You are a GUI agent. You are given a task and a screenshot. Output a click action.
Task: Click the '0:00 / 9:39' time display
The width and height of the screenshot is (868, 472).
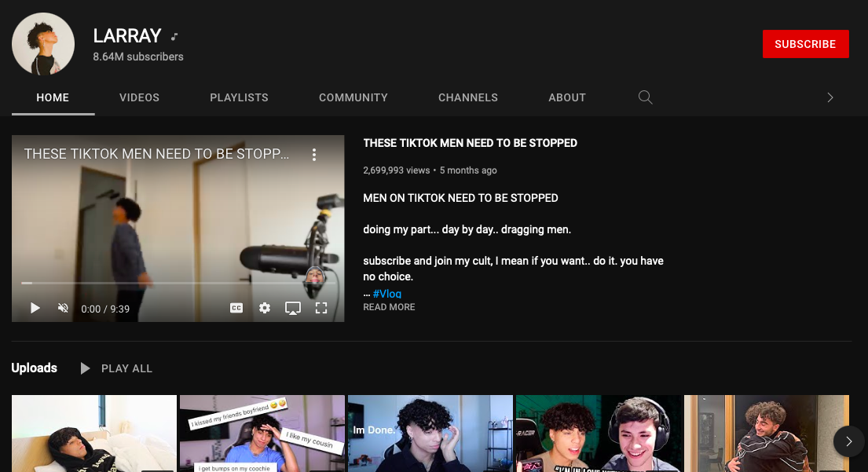(105, 309)
